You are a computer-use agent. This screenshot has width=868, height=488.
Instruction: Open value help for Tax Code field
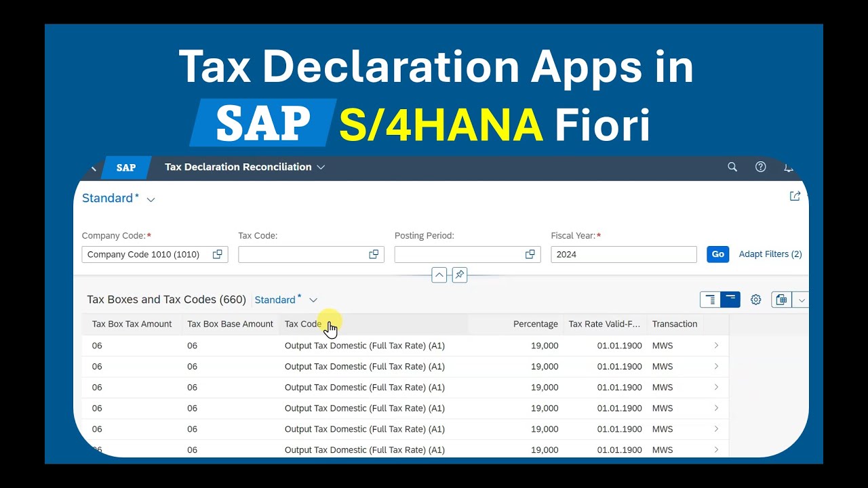click(374, 254)
